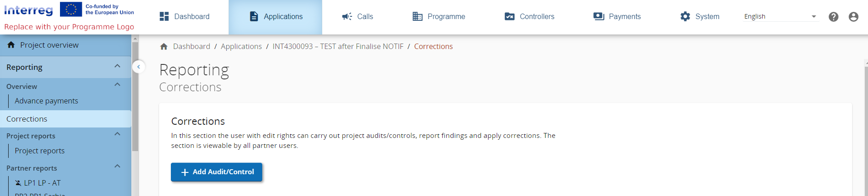Click the System gear icon
The height and width of the screenshot is (196, 868).
pos(685,17)
